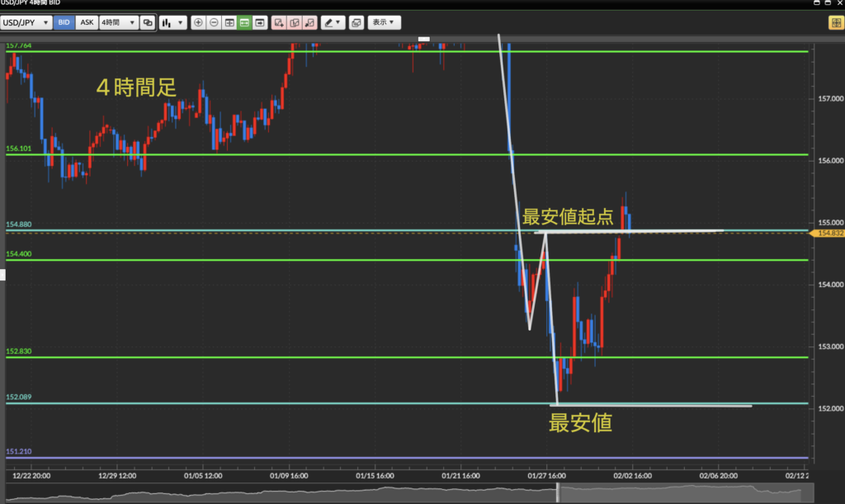The width and height of the screenshot is (845, 504).
Task: Click the yellow crosshair icon at top right
Action: pos(834,23)
